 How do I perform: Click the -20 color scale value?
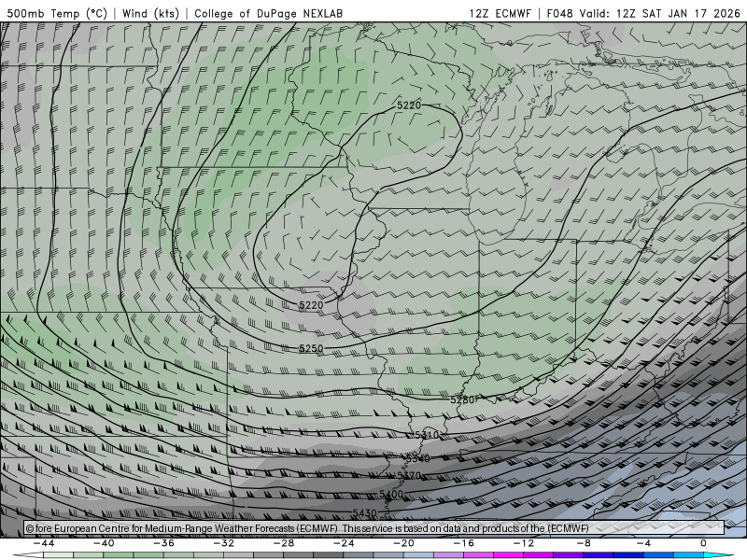click(x=404, y=543)
